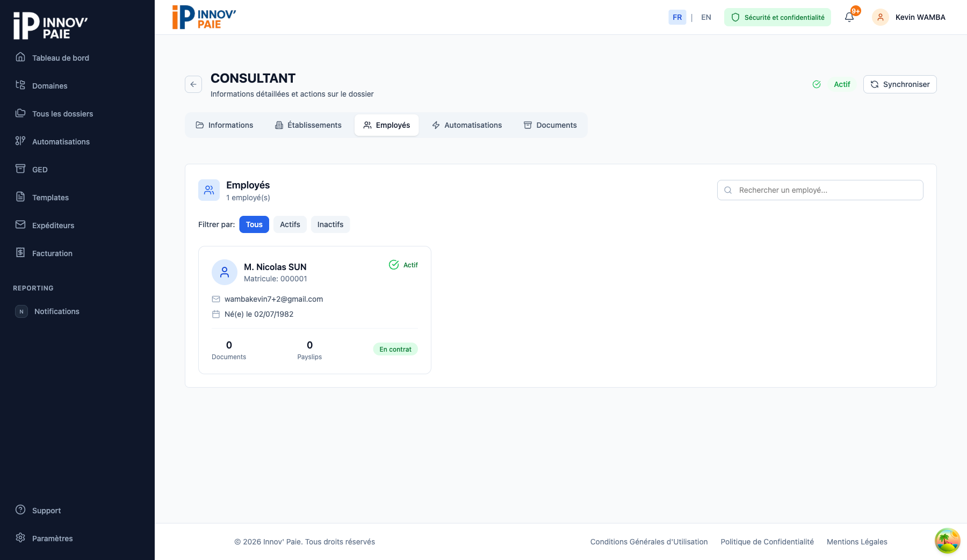Click the Tableau de bord home icon
This screenshot has height=560, width=967.
(20, 57)
